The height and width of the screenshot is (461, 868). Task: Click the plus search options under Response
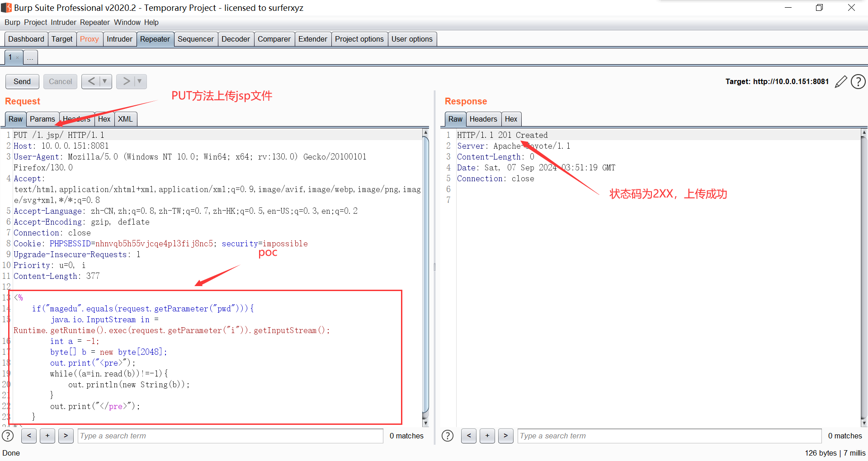click(x=487, y=436)
